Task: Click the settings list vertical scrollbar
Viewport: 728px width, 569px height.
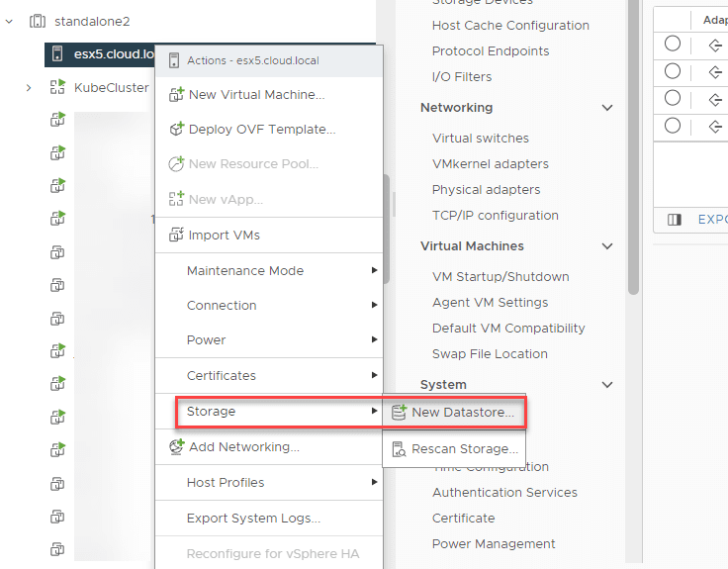Action: point(633,148)
